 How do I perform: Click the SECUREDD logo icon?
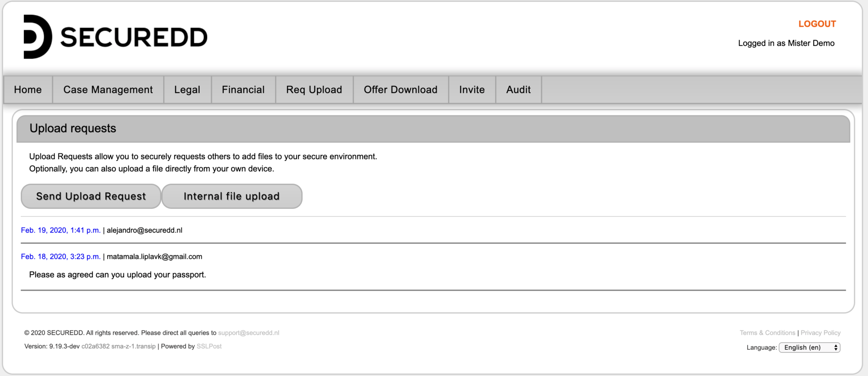click(x=37, y=37)
